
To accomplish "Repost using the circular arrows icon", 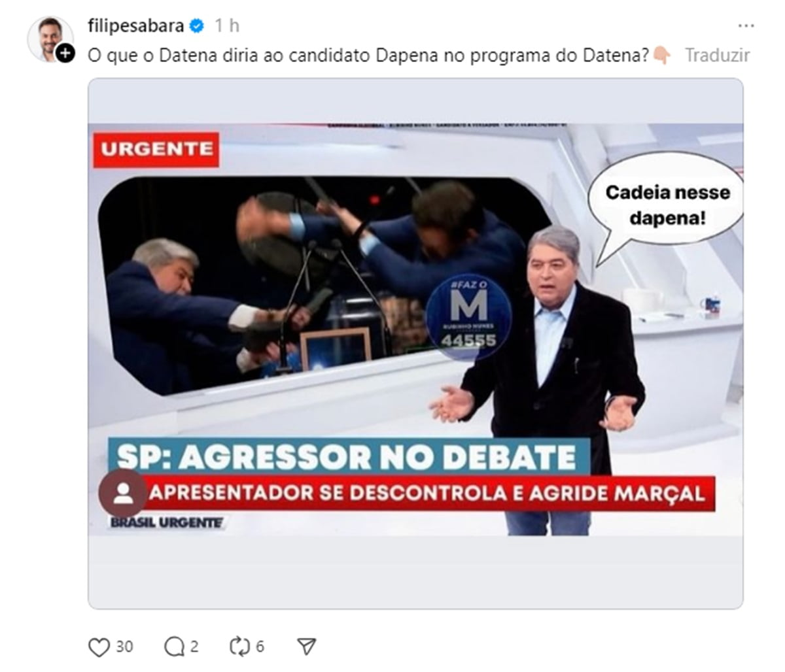I will pos(239,647).
